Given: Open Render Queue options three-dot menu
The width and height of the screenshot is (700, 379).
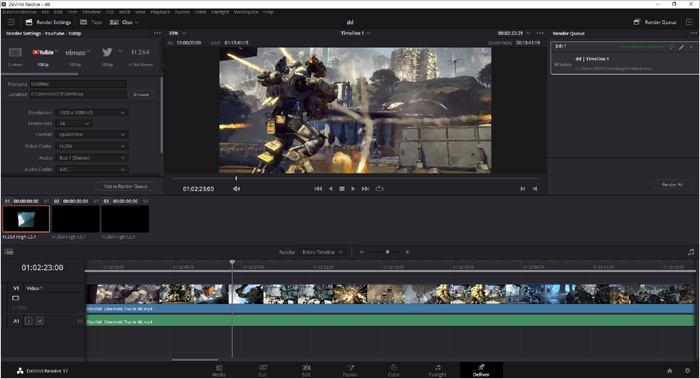Looking at the screenshot, I should coord(693,33).
